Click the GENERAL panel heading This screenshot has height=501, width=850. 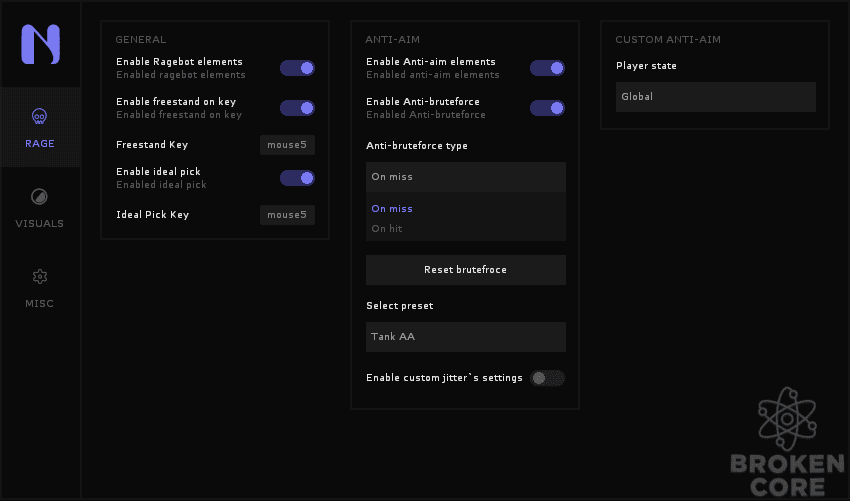(141, 40)
